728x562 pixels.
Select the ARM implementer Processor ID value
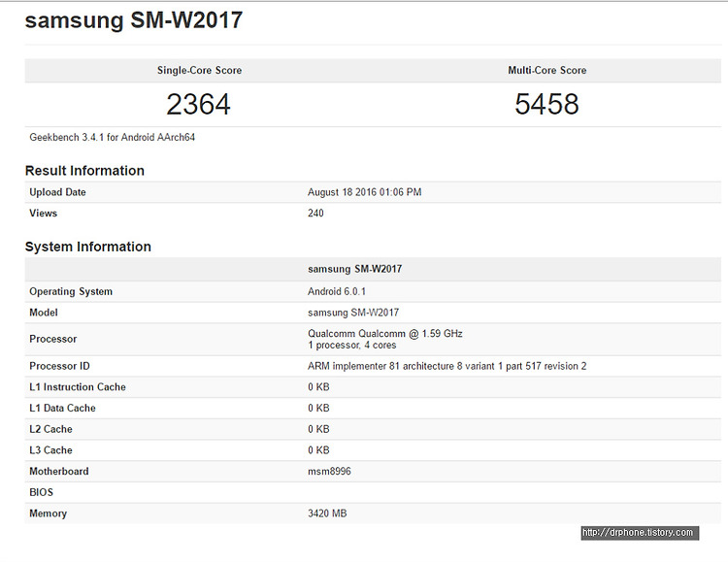(447, 366)
